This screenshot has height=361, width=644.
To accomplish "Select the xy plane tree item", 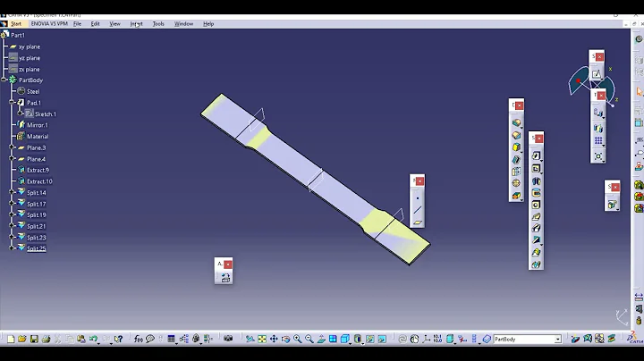I will pyautogui.click(x=30, y=46).
